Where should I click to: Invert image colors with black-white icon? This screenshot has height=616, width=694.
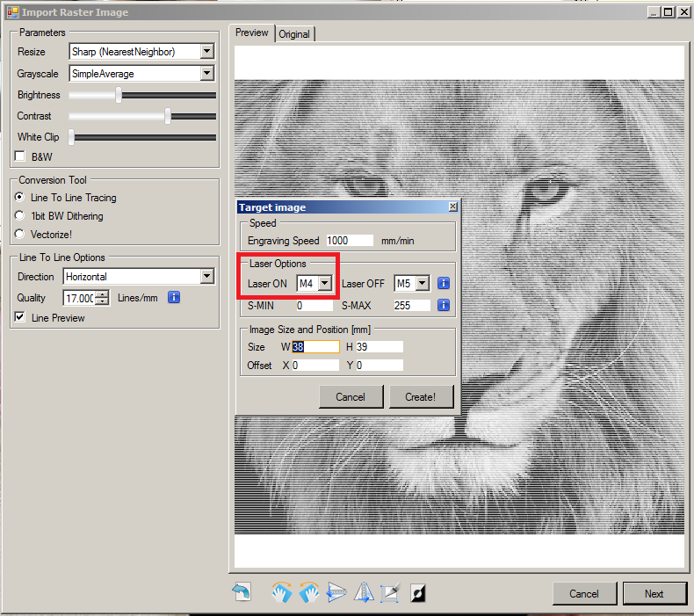(x=418, y=593)
